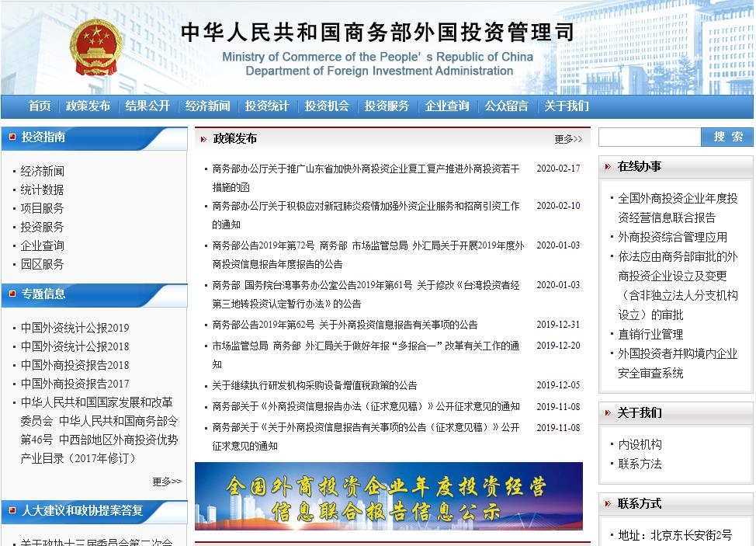This screenshot has height=546, width=756.
Task: Expand 更多>> in 政策发布 section header
Action: point(567,139)
